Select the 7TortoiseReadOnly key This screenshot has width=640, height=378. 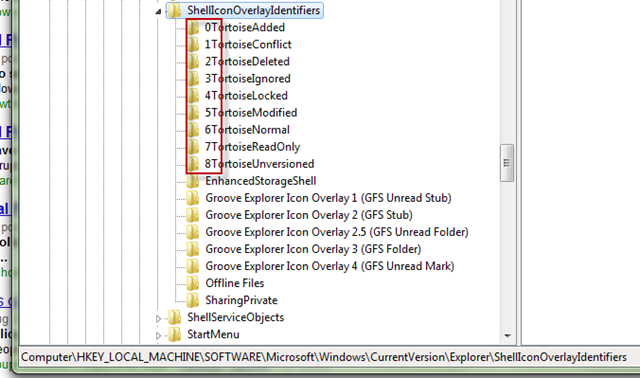(252, 147)
